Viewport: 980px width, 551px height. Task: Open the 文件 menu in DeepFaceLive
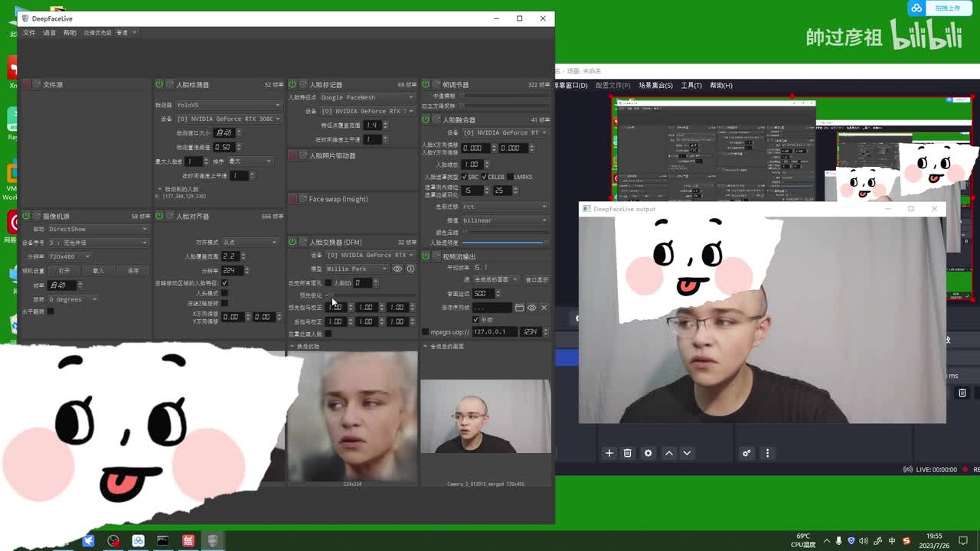point(29,33)
